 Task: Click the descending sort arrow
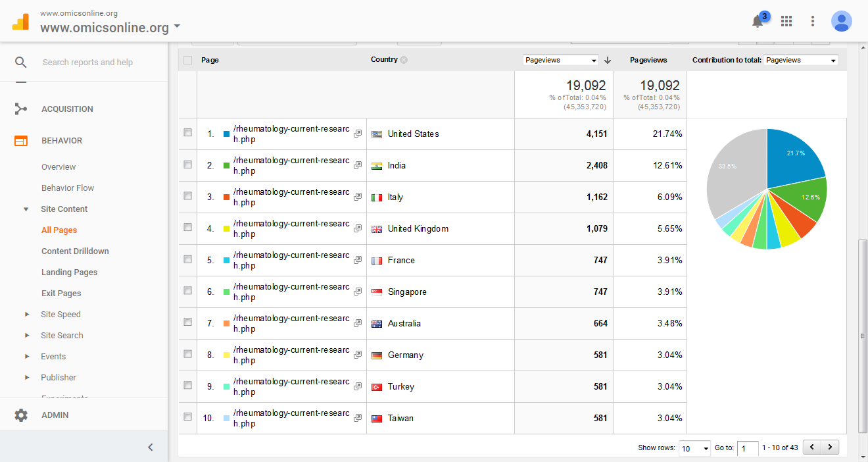(x=608, y=60)
